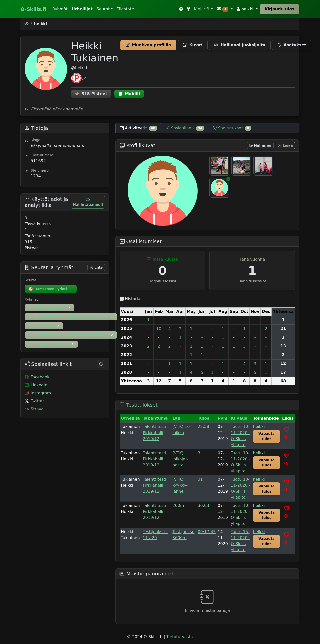This screenshot has width=320, height=644.
Task: Switch to the Saavutukset tab
Action: [x=232, y=128]
